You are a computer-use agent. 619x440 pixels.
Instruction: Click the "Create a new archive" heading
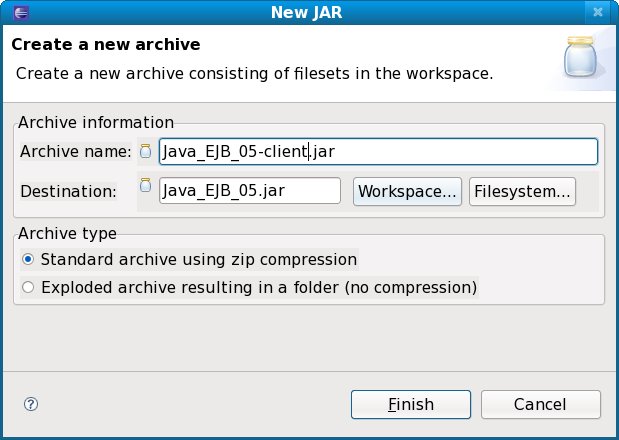[106, 45]
